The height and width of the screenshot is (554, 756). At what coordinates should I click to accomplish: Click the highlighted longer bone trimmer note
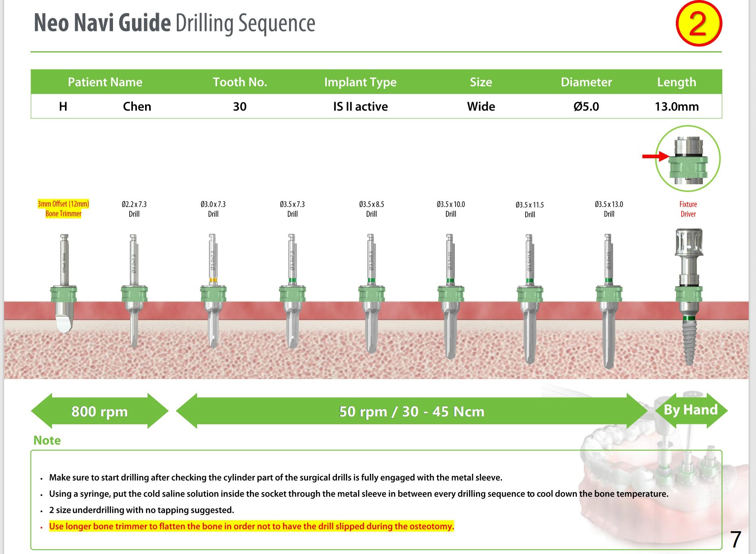tap(251, 526)
